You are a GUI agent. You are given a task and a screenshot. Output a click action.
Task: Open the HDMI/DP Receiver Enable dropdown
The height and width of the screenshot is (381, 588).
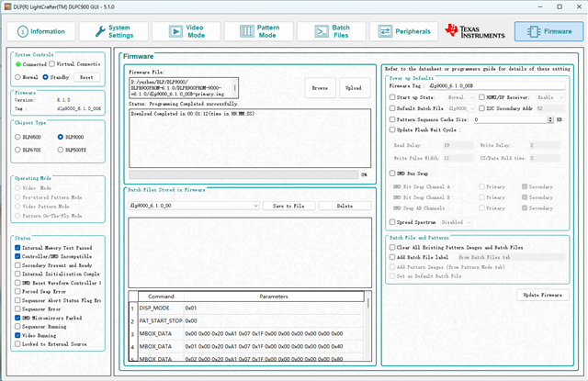(550, 97)
